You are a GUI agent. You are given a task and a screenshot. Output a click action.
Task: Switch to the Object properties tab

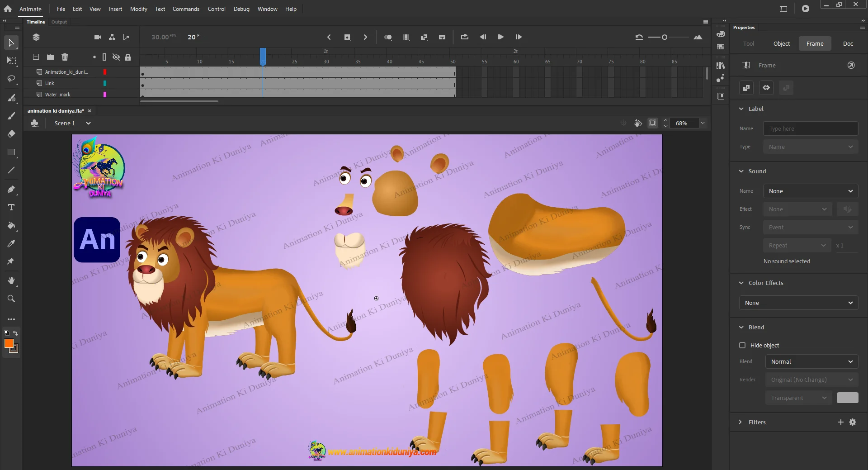[781, 44]
